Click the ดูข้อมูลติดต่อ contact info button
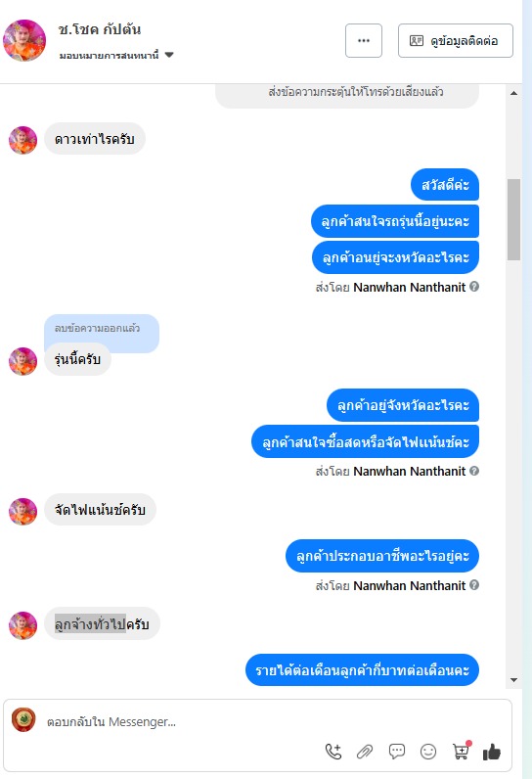532x779 pixels. (x=456, y=41)
